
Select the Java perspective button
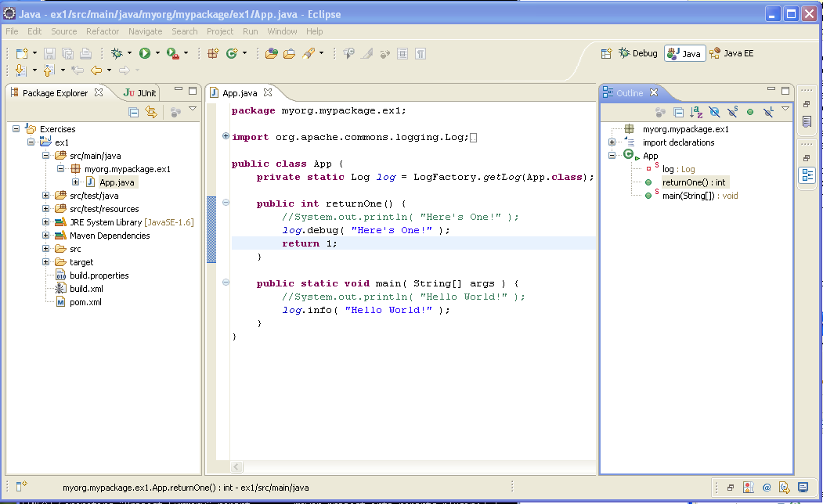685,53
